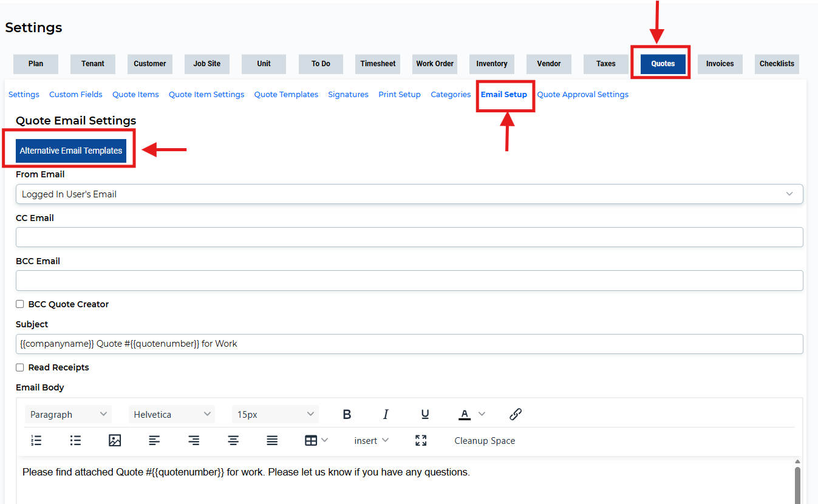The height and width of the screenshot is (504, 818).
Task: Insert a bulleted list
Action: pos(75,441)
